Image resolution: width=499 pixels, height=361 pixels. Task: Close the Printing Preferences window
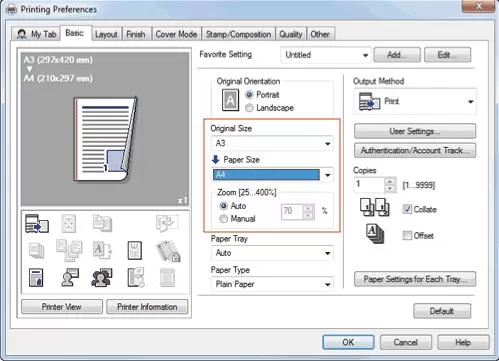[479, 6]
